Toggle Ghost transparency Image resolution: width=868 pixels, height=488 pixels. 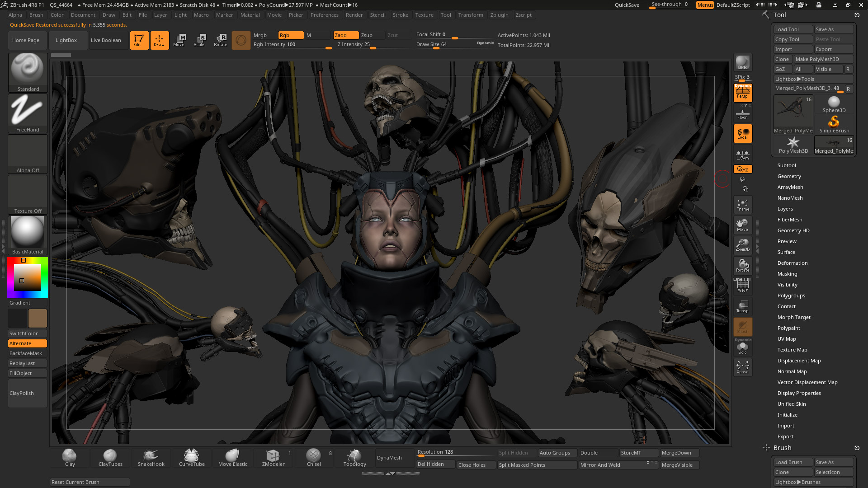coord(743,327)
